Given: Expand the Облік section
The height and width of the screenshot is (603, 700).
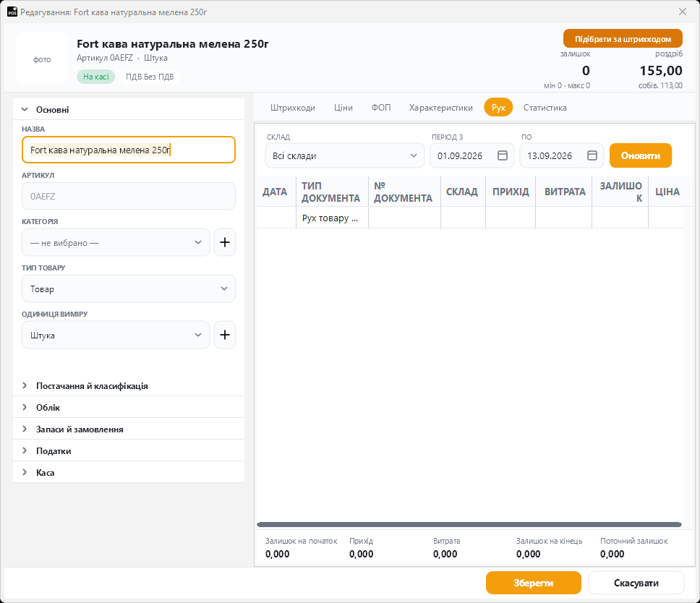Looking at the screenshot, I should click(x=129, y=408).
